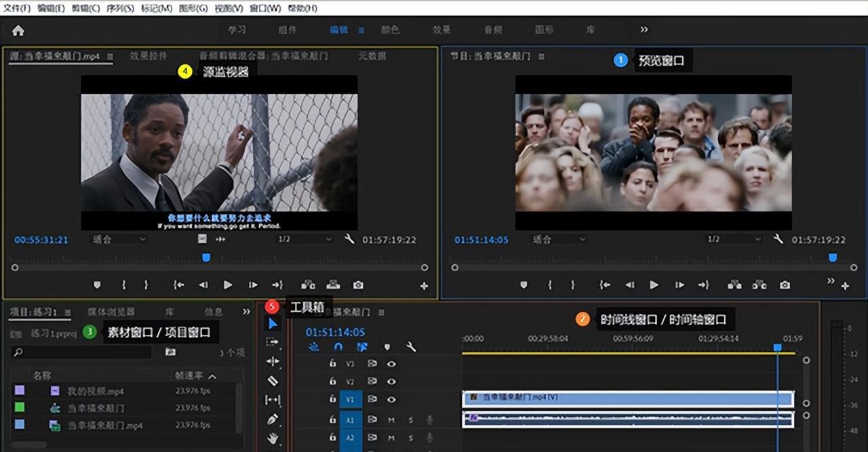Go to In point in Program Monitor
The width and height of the screenshot is (868, 452).
(x=605, y=285)
